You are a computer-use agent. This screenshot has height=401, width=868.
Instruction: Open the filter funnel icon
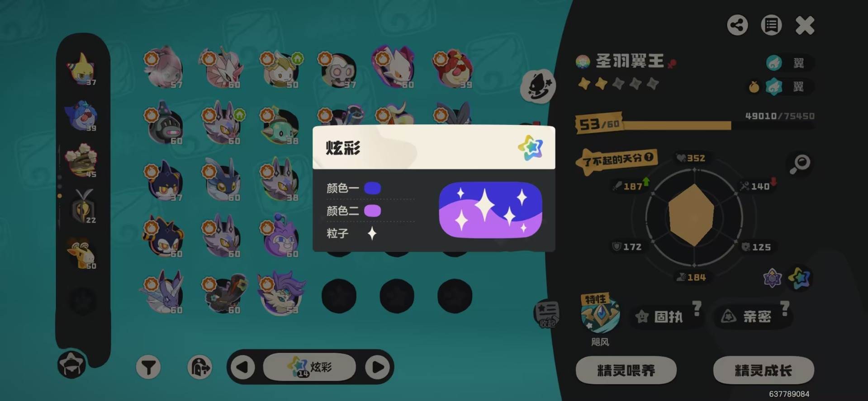tap(148, 367)
